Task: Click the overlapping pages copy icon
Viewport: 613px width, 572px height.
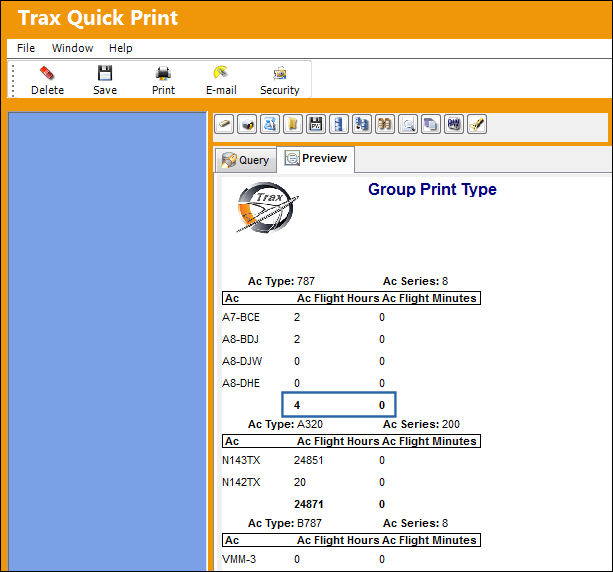Action: pyautogui.click(x=431, y=124)
